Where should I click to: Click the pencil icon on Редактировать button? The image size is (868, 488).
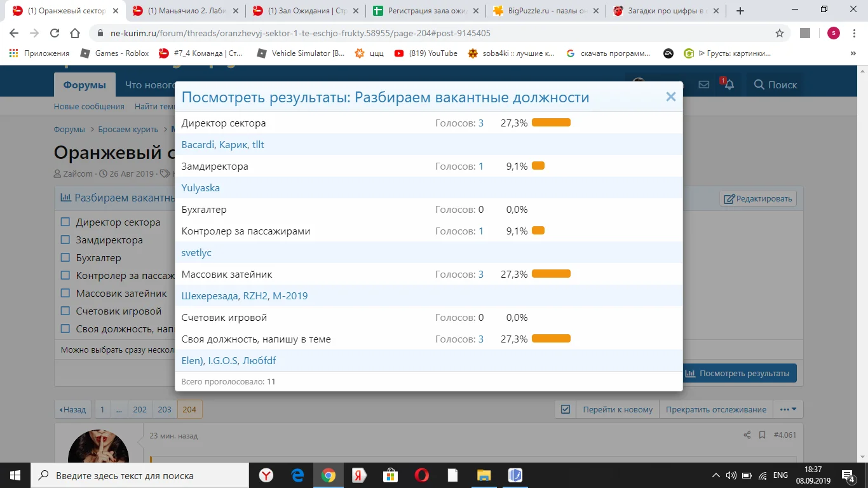point(728,198)
